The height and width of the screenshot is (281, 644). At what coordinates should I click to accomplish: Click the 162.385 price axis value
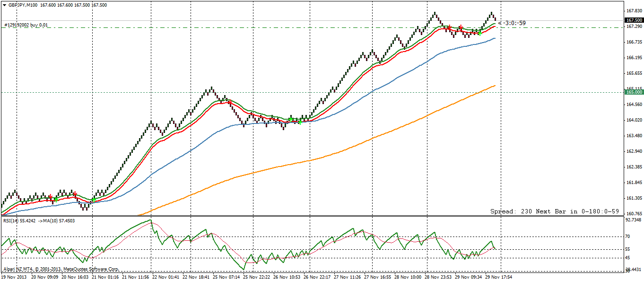(634, 167)
